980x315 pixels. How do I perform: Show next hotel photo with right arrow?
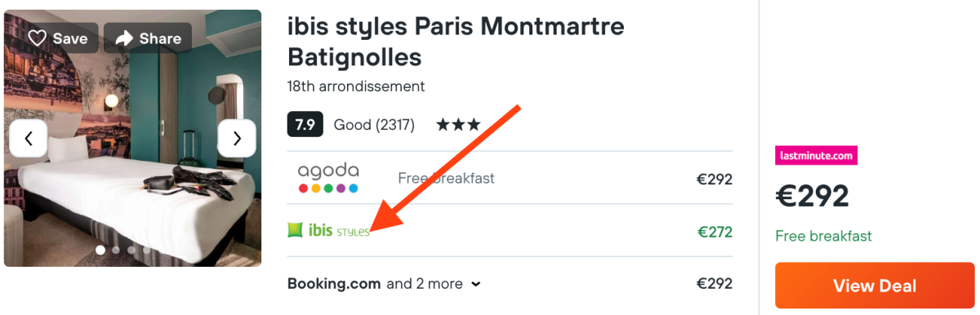(237, 138)
